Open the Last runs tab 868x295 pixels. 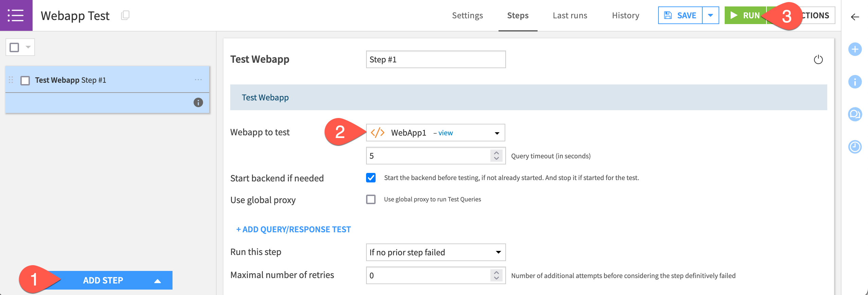click(570, 15)
